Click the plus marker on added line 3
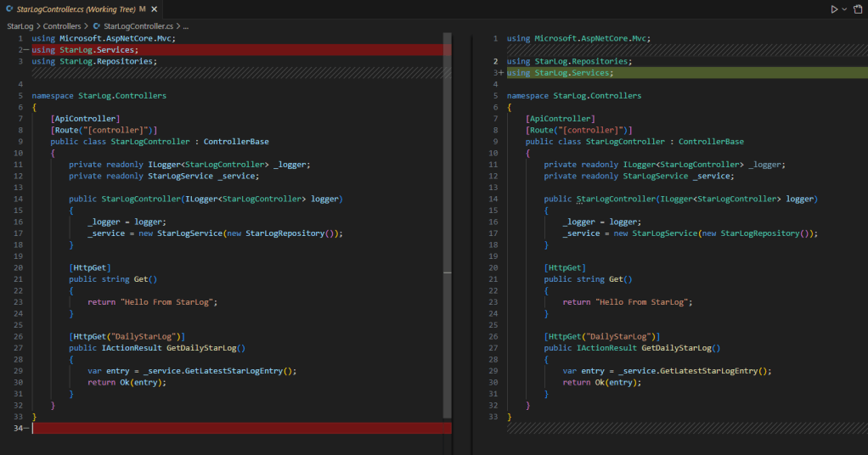The width and height of the screenshot is (868, 455). (501, 73)
